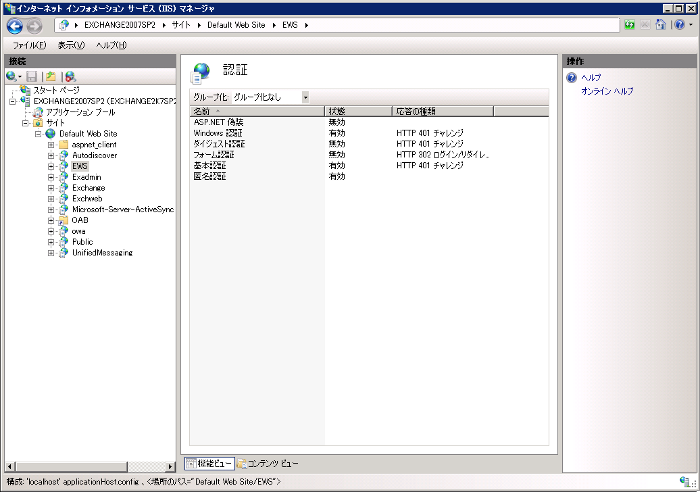Switch to 機能ビュー tab
Viewport: 700px width, 492px height.
(209, 463)
